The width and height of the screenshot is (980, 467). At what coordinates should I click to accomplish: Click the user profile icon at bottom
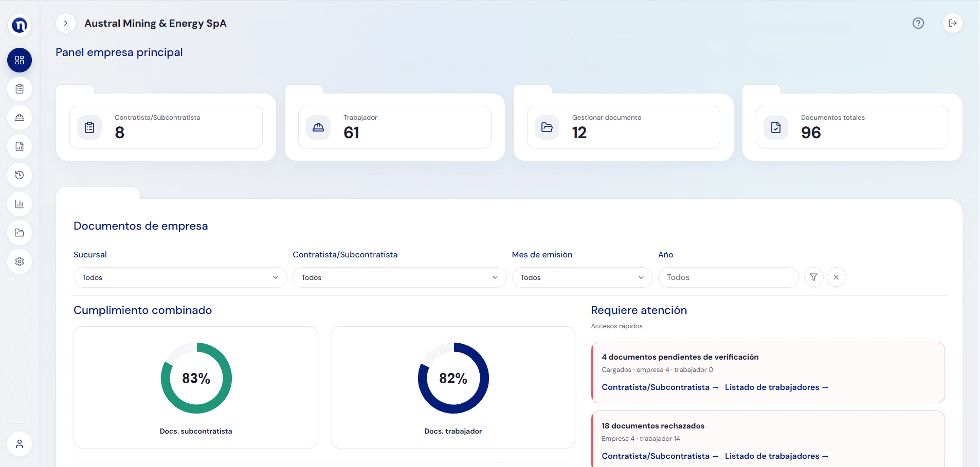20,444
